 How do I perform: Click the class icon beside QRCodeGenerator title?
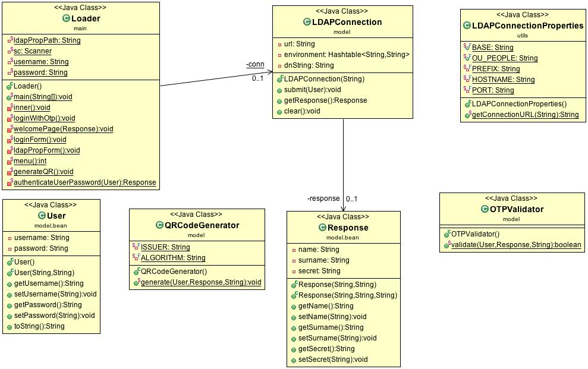tap(159, 225)
